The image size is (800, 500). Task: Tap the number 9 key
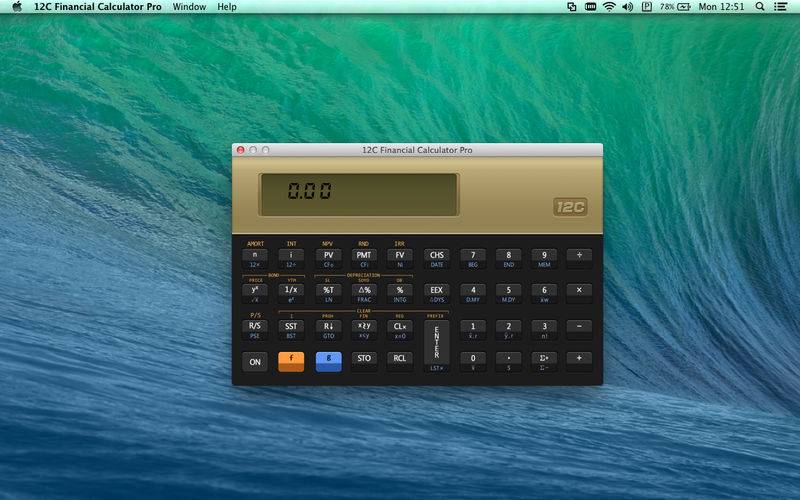pyautogui.click(x=544, y=259)
